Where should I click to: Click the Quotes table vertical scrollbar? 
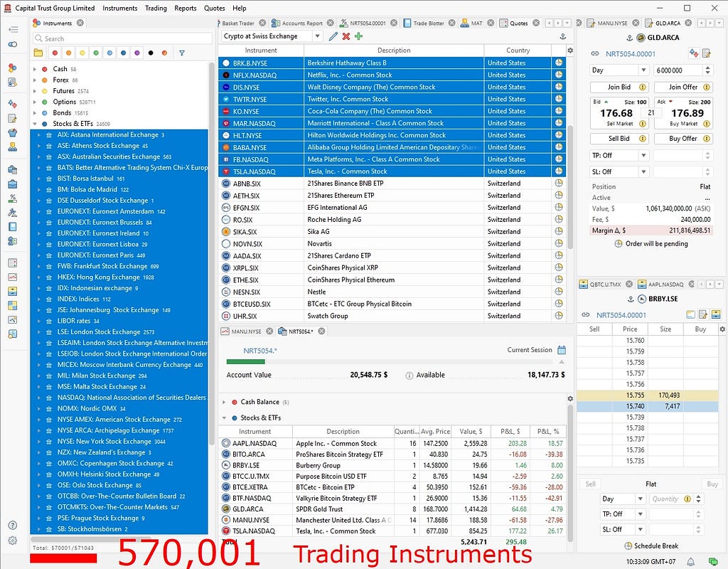tap(570, 186)
